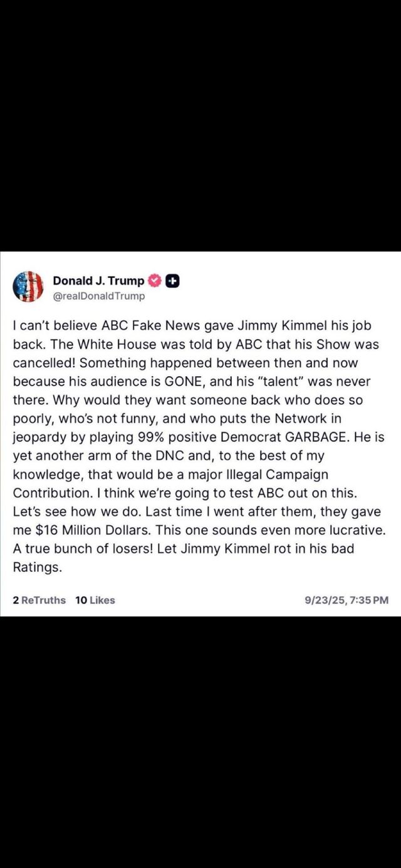Open the Donald J. Trump display name

(98, 280)
